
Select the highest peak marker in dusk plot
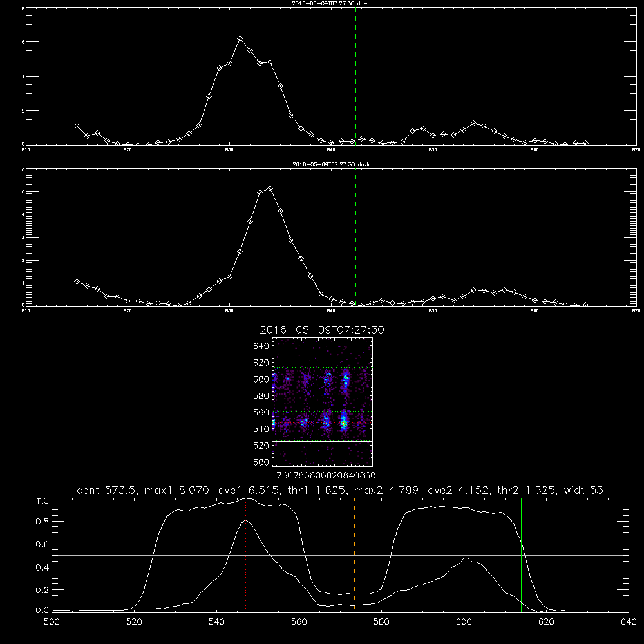tap(270, 189)
